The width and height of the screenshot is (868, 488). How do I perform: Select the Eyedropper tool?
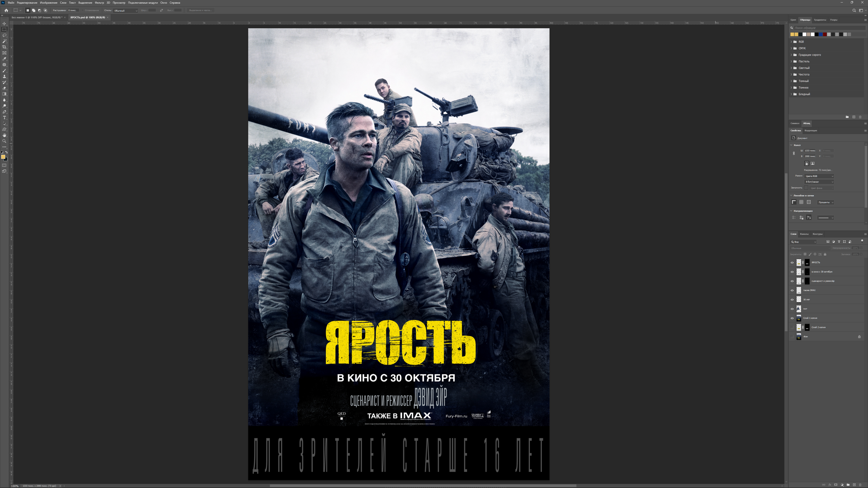coord(4,59)
